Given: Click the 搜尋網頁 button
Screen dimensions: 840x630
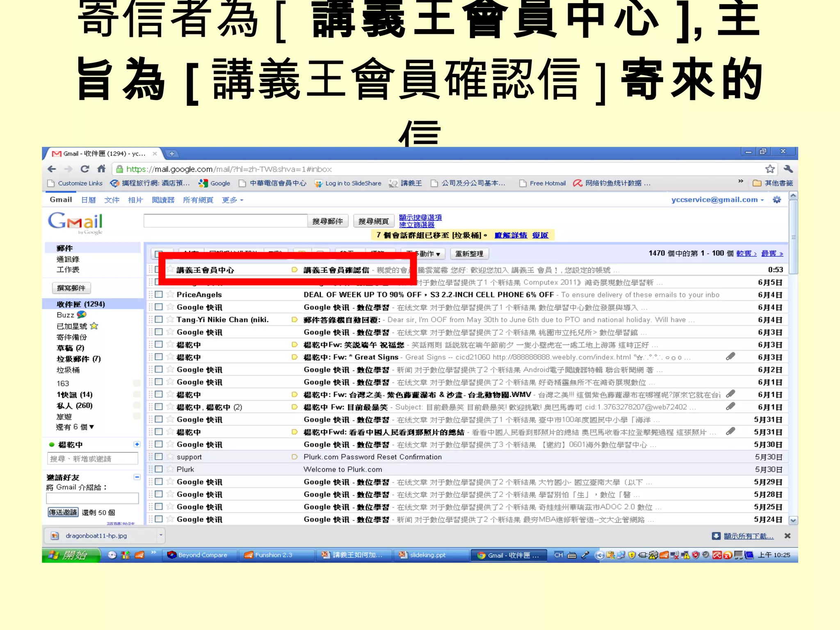Looking at the screenshot, I should tap(374, 221).
